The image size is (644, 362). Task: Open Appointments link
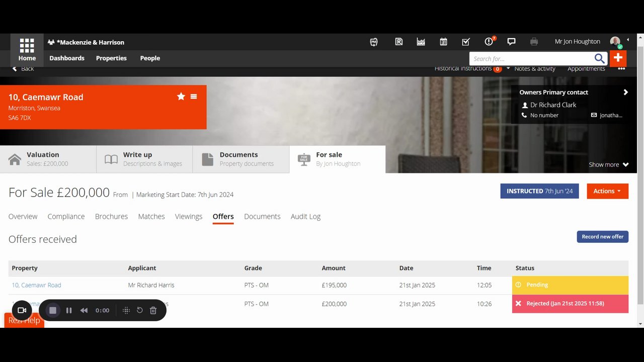[x=586, y=68]
